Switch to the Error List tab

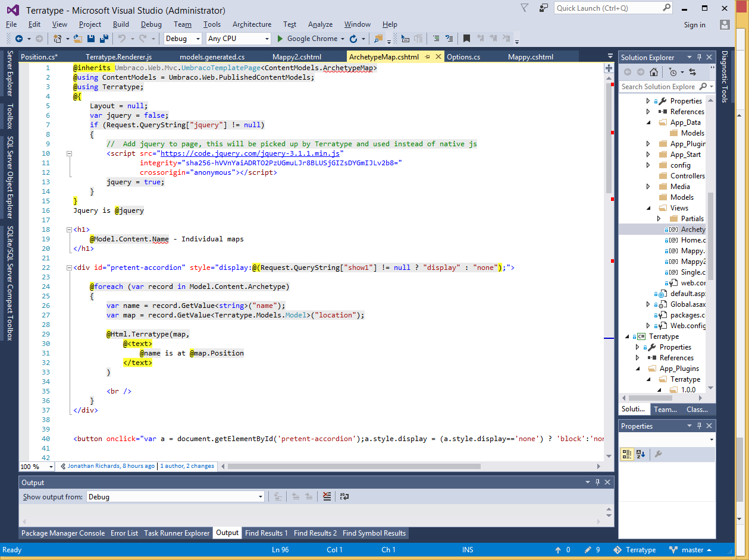(x=124, y=533)
